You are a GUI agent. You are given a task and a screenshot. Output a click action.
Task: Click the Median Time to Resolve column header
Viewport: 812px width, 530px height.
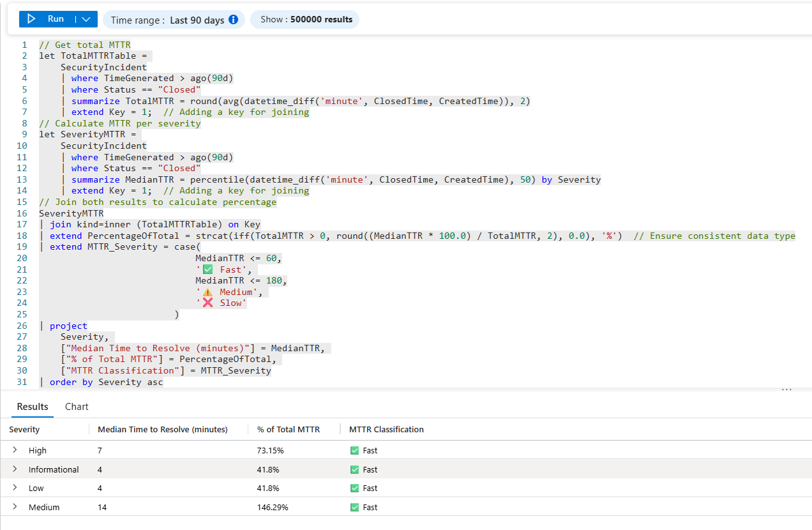(162, 430)
